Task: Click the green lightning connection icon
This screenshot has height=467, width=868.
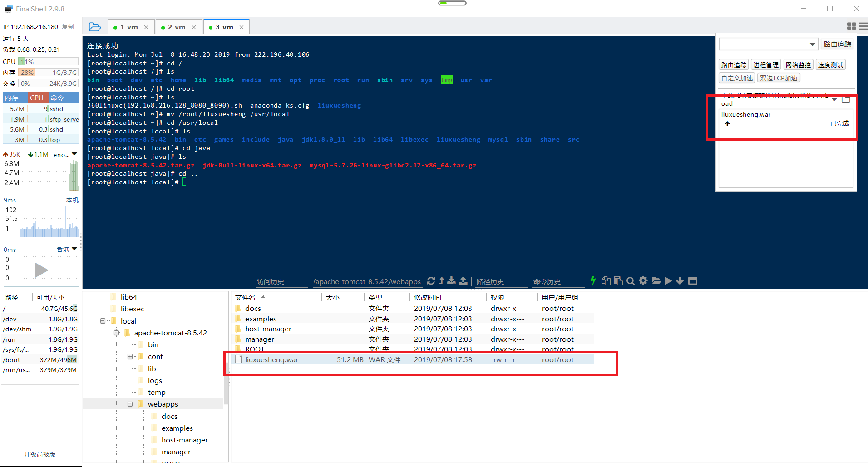Action: click(593, 280)
